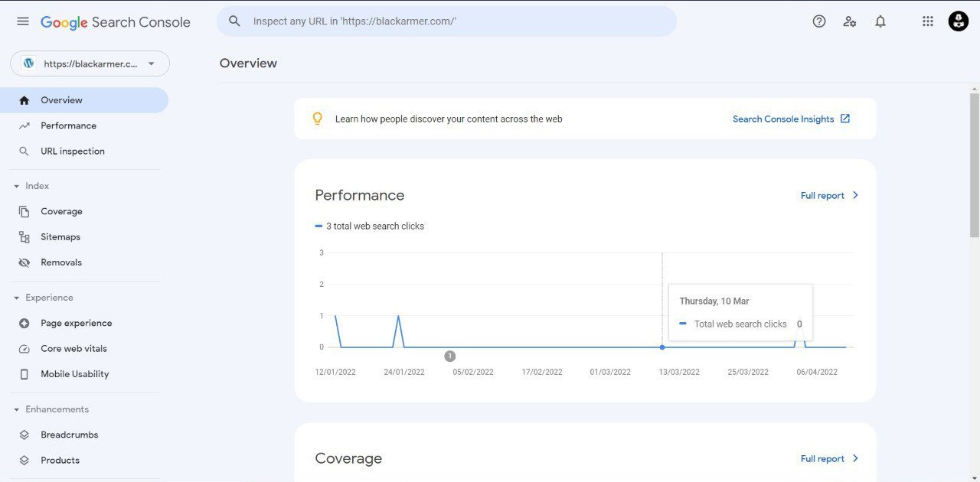
Task: Click the external link icon beside Search Console Insights
Action: [845, 119]
